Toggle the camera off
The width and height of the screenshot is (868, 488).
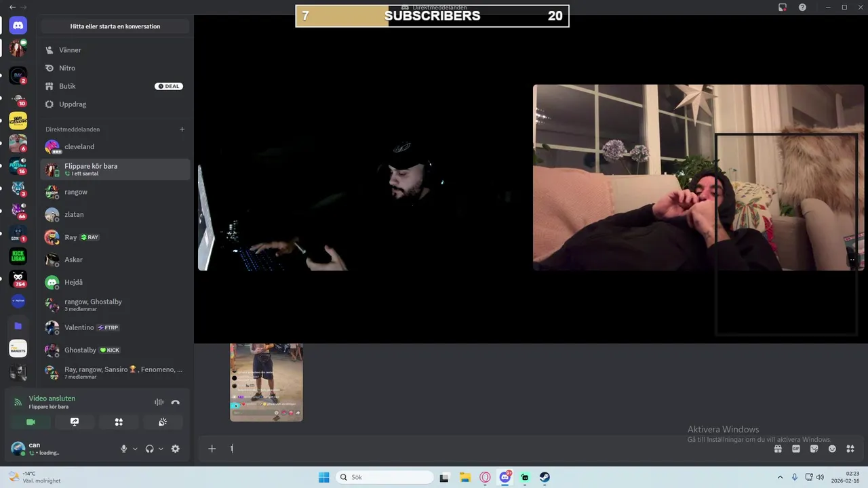click(31, 422)
